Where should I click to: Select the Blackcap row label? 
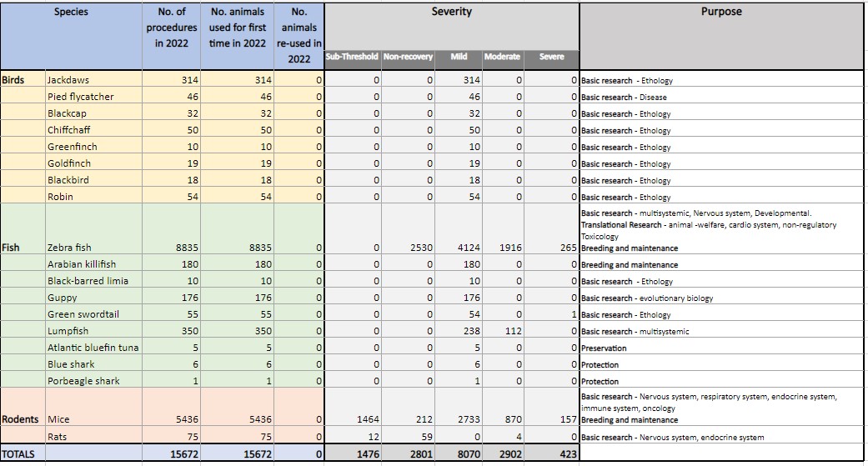93,113
